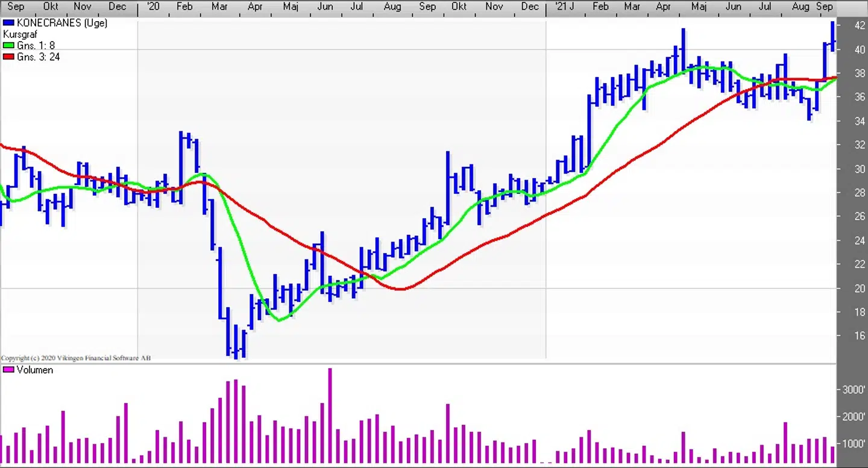
Task: Click the green Gns. 1 legend swatch
Action: coord(8,46)
